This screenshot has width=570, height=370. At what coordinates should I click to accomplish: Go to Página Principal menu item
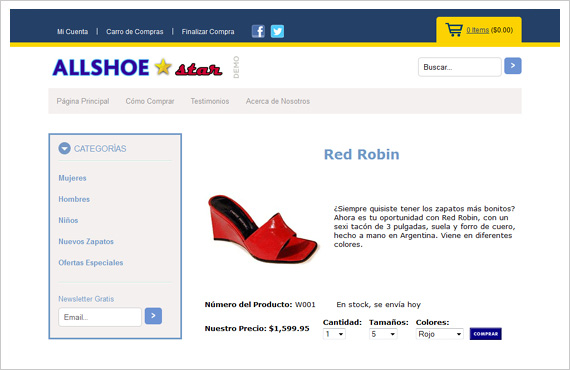coord(83,101)
